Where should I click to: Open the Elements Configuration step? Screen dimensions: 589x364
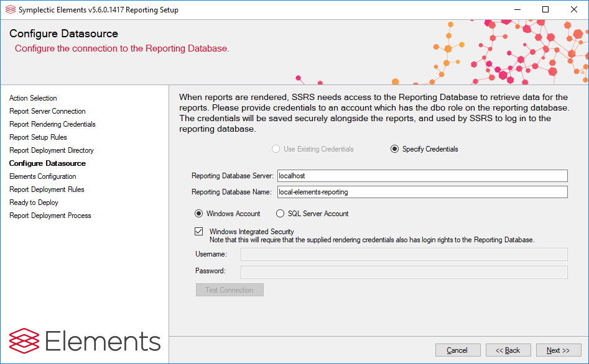tap(42, 176)
